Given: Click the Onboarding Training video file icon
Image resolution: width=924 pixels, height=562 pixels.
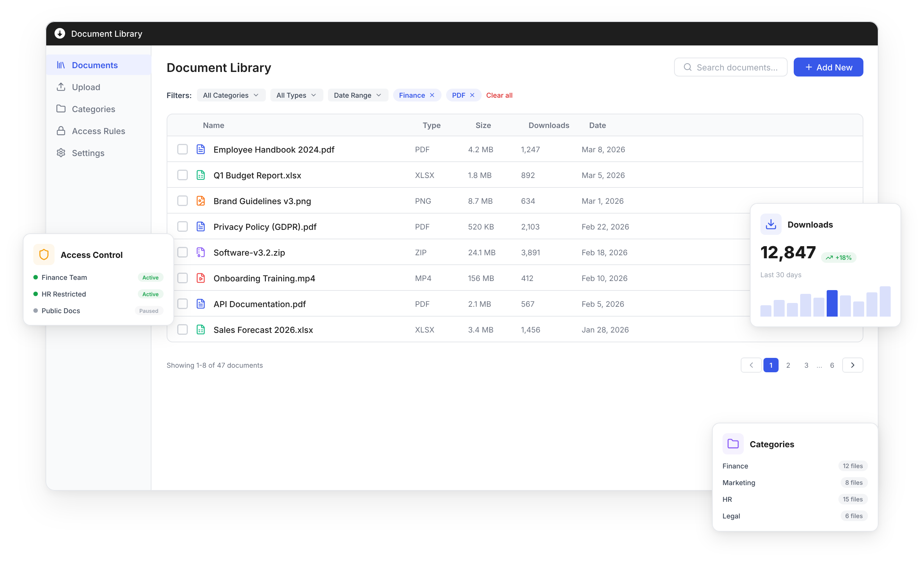Looking at the screenshot, I should pos(201,278).
